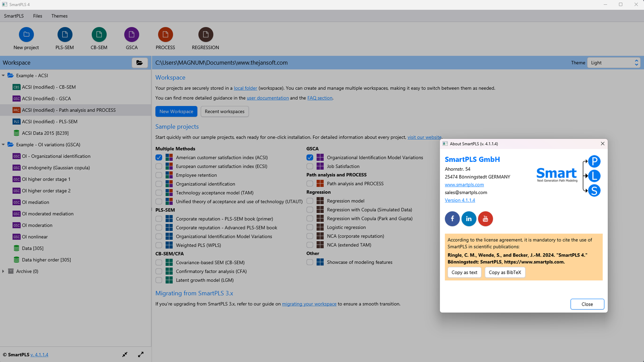Check Technology acceptance model (TAM)
This screenshot has height=362, width=644.
pos(159,192)
